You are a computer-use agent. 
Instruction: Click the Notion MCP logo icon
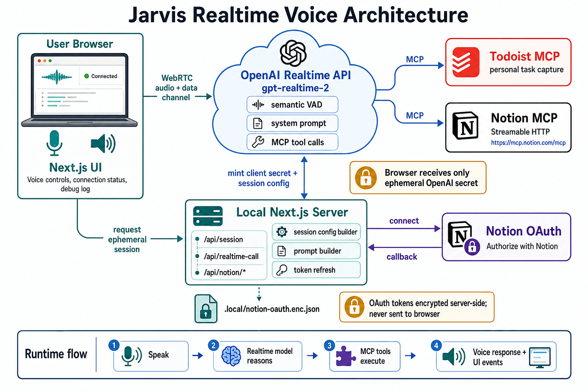465,126
